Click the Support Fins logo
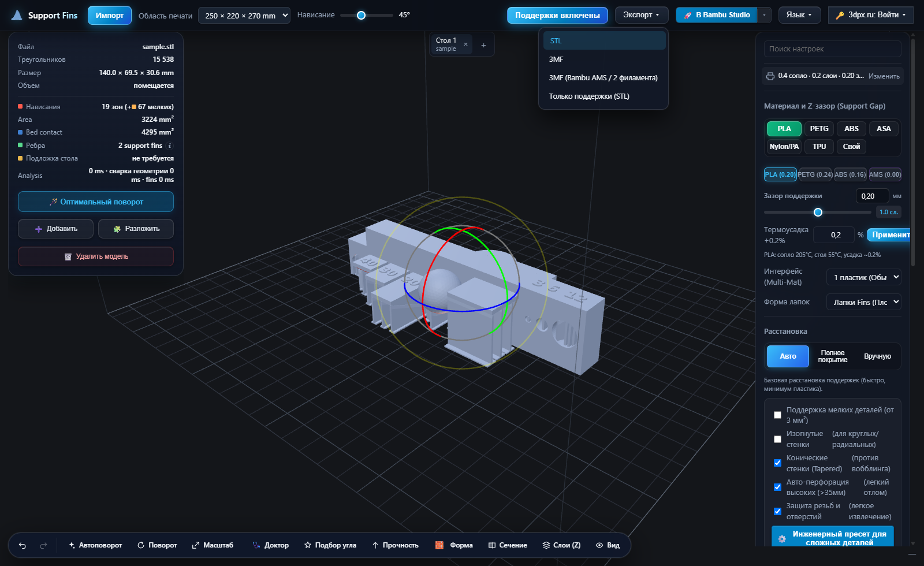Screen dimensions: 924x566 [44, 16]
